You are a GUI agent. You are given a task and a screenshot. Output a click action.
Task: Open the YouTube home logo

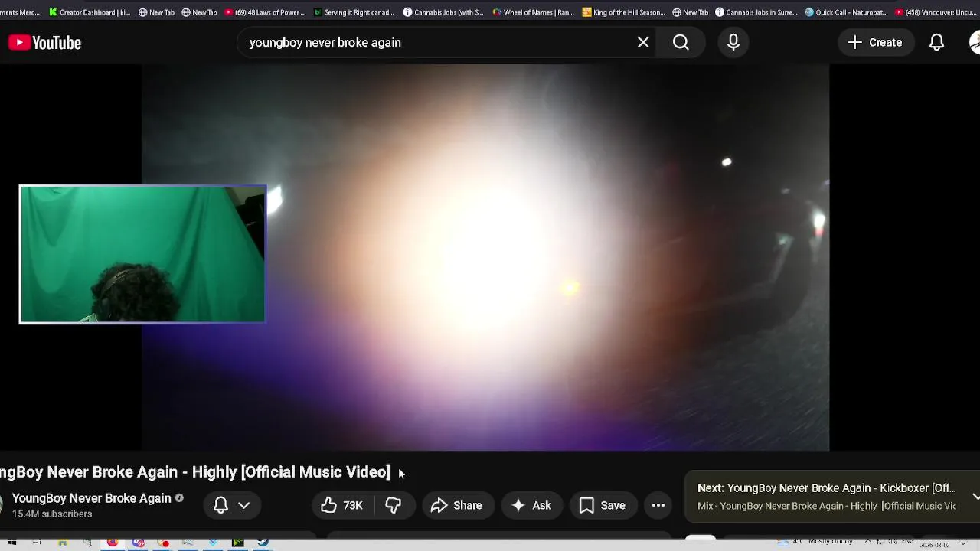pos(44,43)
